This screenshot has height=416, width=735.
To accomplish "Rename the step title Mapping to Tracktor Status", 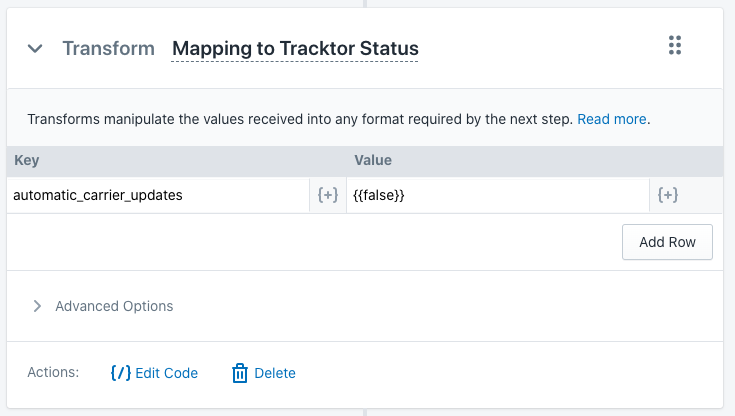I will tap(295, 49).
